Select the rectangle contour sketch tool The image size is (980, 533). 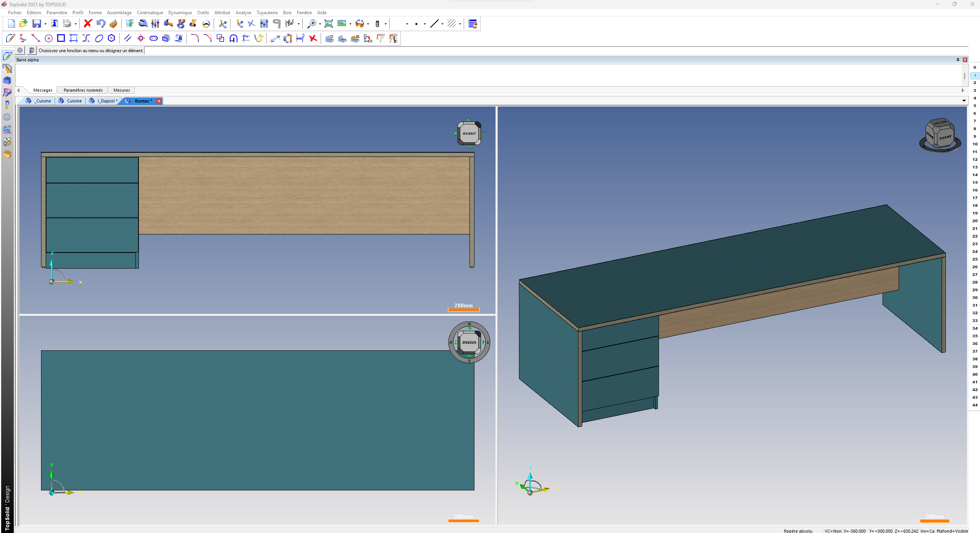[x=61, y=38]
